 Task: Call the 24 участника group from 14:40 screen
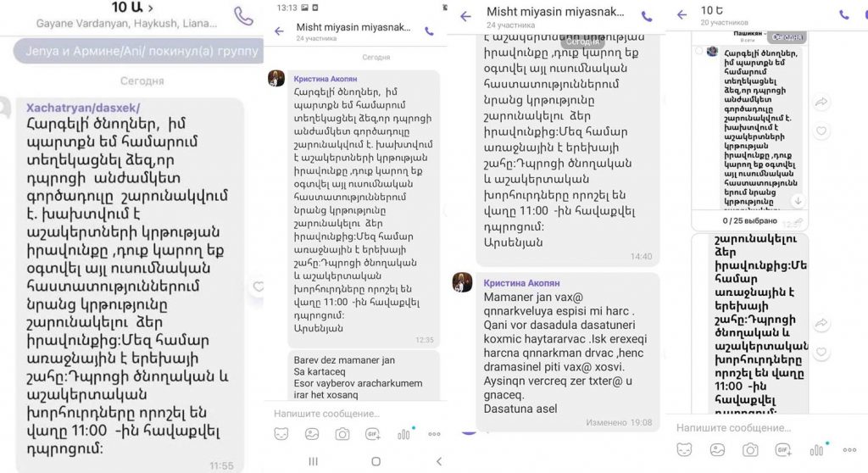coord(647,17)
